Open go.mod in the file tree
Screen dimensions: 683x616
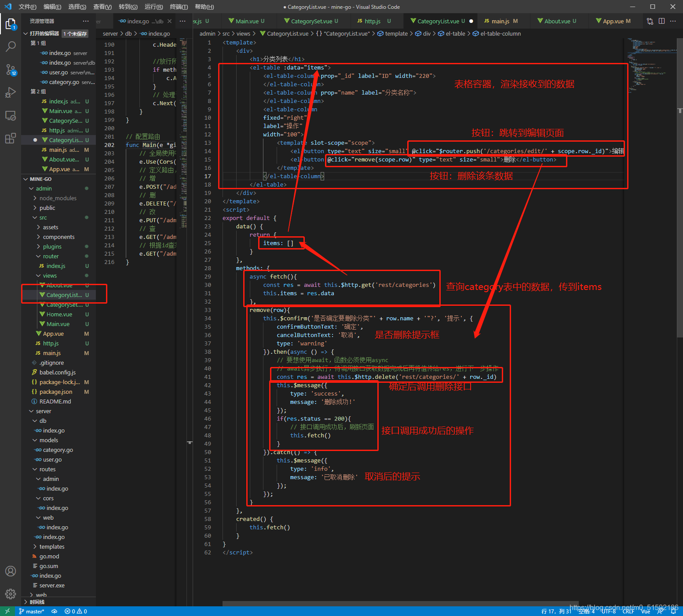point(49,556)
